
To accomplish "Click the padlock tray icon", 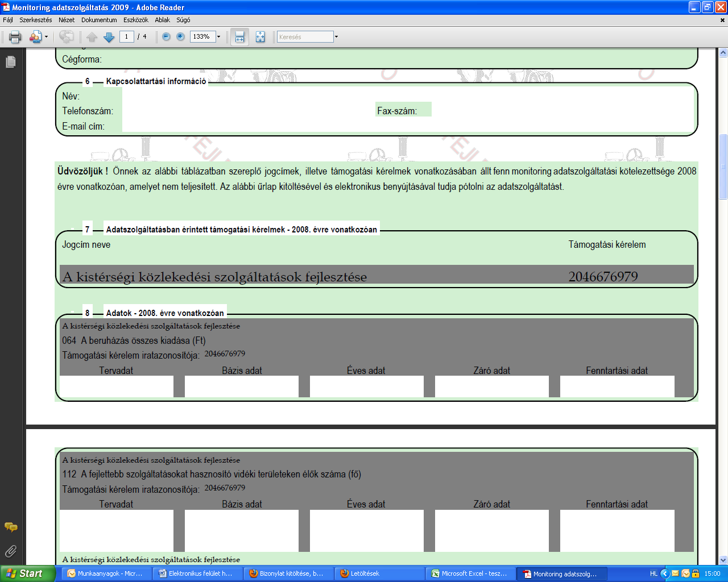I will tap(695, 573).
